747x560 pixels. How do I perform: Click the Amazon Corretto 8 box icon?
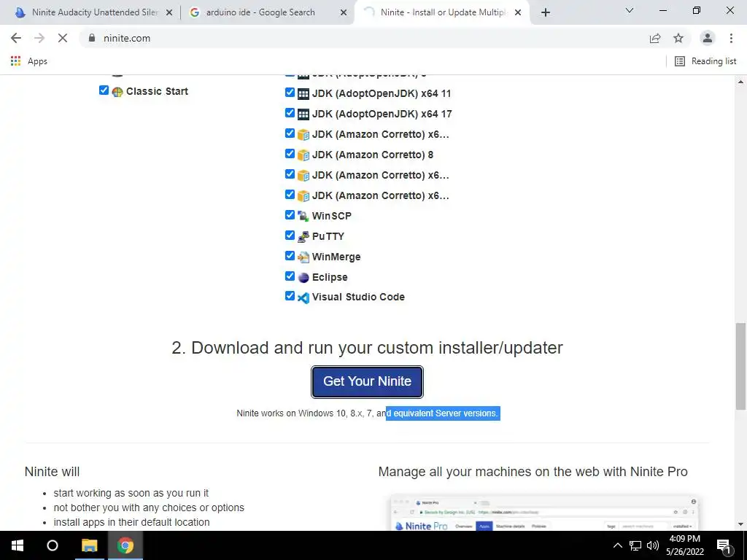[x=303, y=155]
